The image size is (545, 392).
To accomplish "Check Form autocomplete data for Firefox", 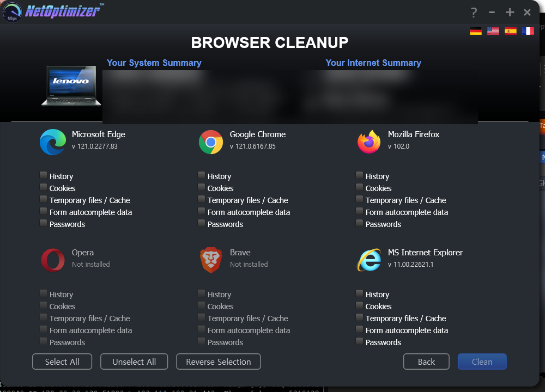I will (359, 211).
